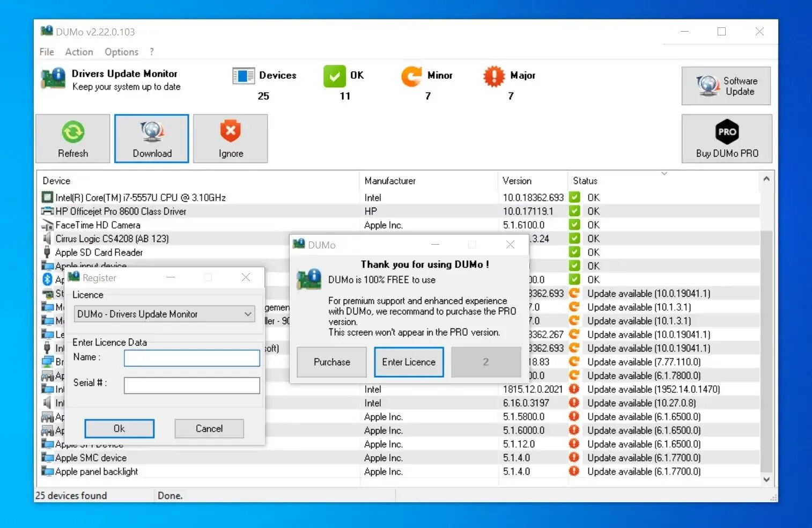Click the Bluetooth device icon in list
Screen dimensions: 812x528
click(x=47, y=279)
